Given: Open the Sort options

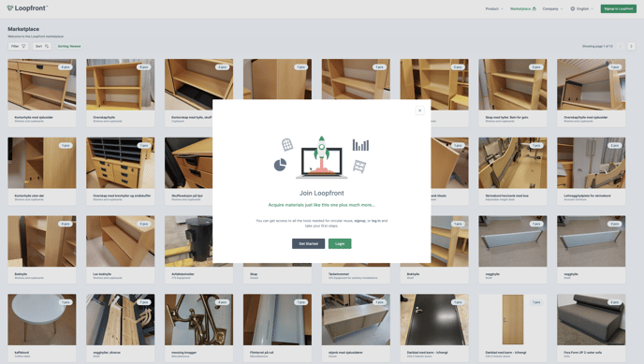Looking at the screenshot, I should pyautogui.click(x=42, y=47).
